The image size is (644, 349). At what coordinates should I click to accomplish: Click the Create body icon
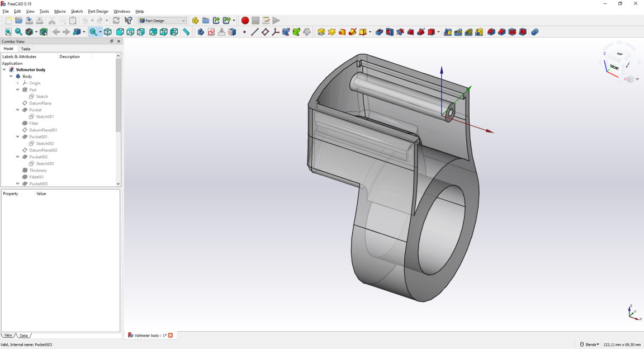201,32
